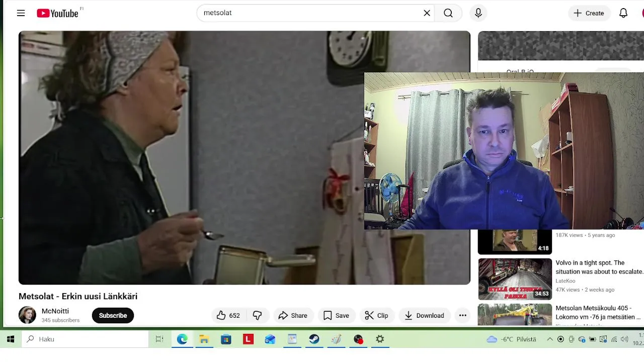Open the Metsolan Metsäkoulu 405 thumbnail
The width and height of the screenshot is (644, 362).
(515, 315)
